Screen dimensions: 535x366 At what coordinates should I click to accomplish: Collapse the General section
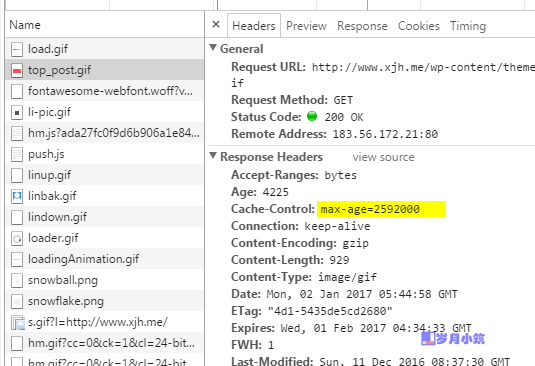tap(213, 47)
